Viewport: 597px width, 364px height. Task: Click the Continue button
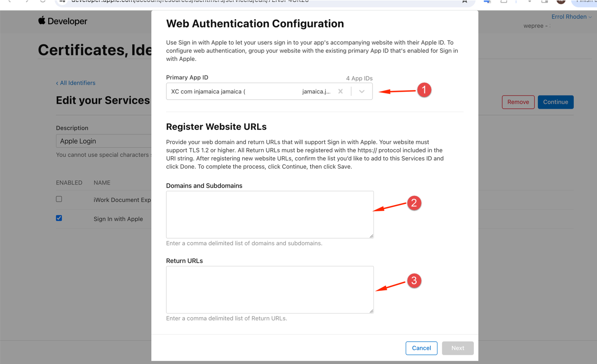pos(555,102)
